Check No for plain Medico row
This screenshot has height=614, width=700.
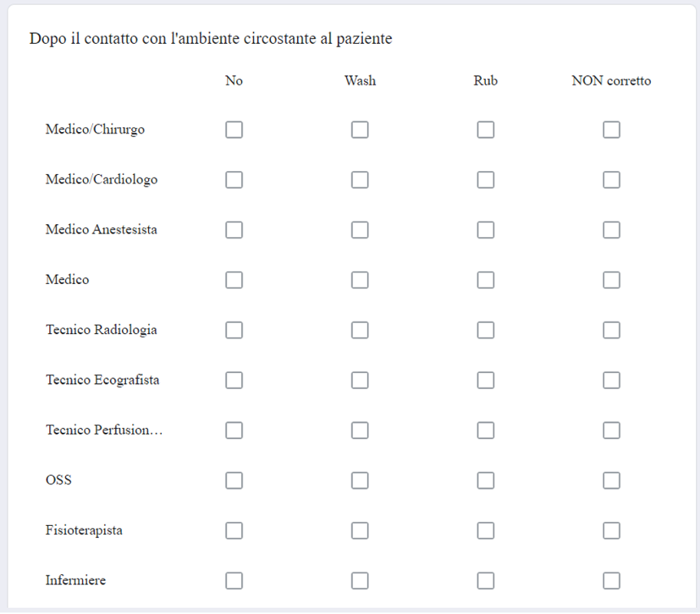coord(234,280)
